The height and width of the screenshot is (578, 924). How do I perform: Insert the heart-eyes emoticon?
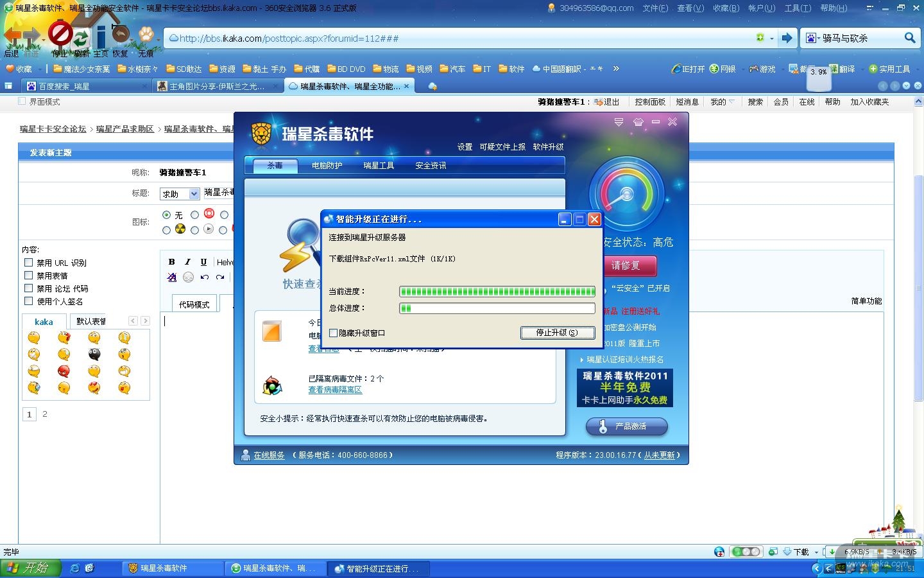pos(94,388)
